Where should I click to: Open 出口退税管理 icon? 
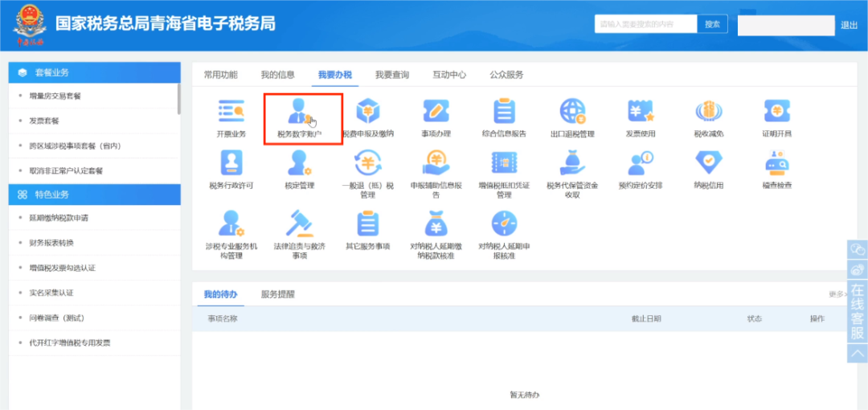click(x=572, y=112)
